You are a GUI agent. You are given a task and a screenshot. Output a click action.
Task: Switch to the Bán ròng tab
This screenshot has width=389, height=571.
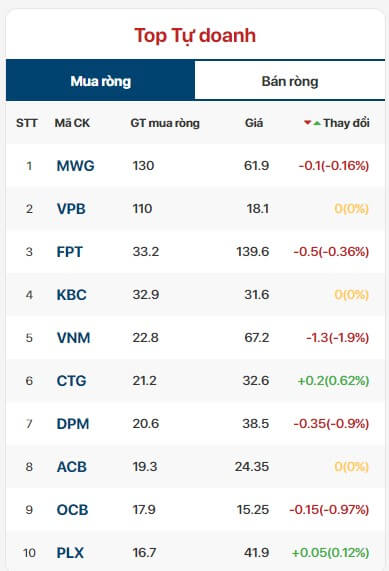(290, 81)
